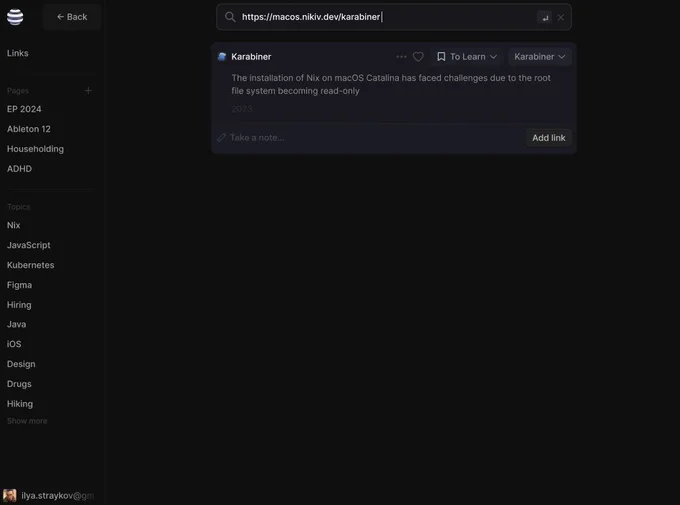Click the Pages section heading
Image resolution: width=680 pixels, height=505 pixels.
point(18,91)
